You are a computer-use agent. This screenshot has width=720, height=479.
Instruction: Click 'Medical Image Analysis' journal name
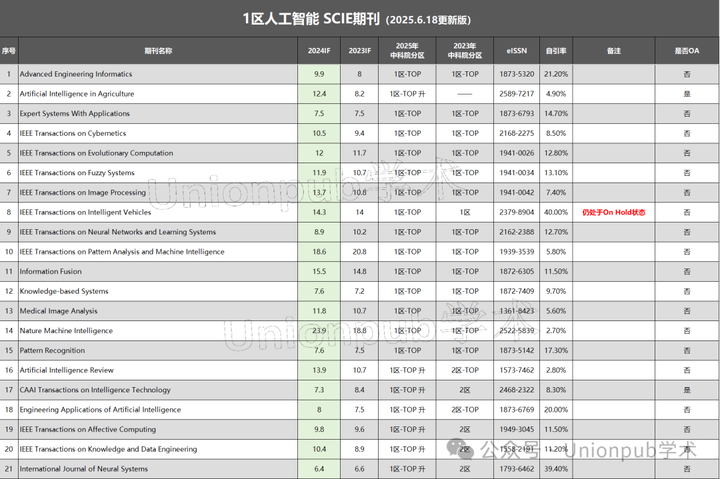tap(58, 311)
